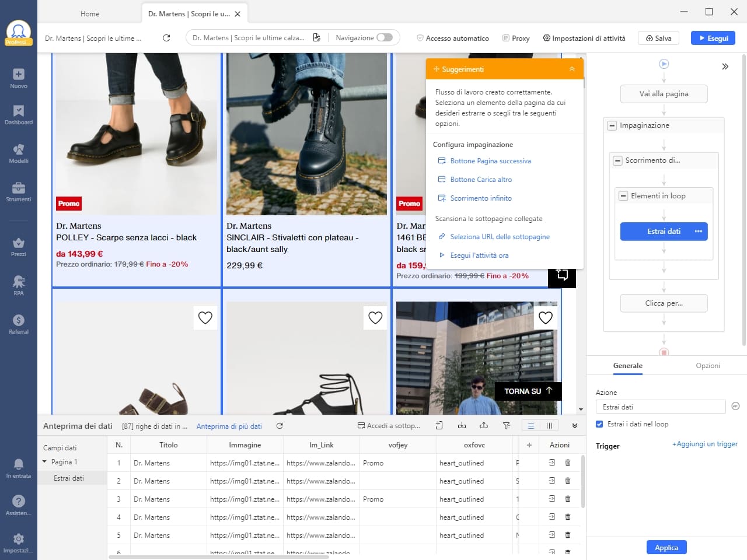This screenshot has height=560, width=747.
Task: Open Strumenti in the sidebar
Action: (x=19, y=192)
